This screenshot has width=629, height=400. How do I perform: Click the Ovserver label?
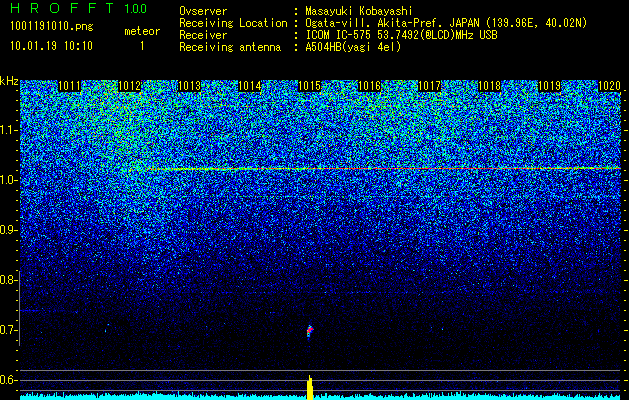point(203,11)
